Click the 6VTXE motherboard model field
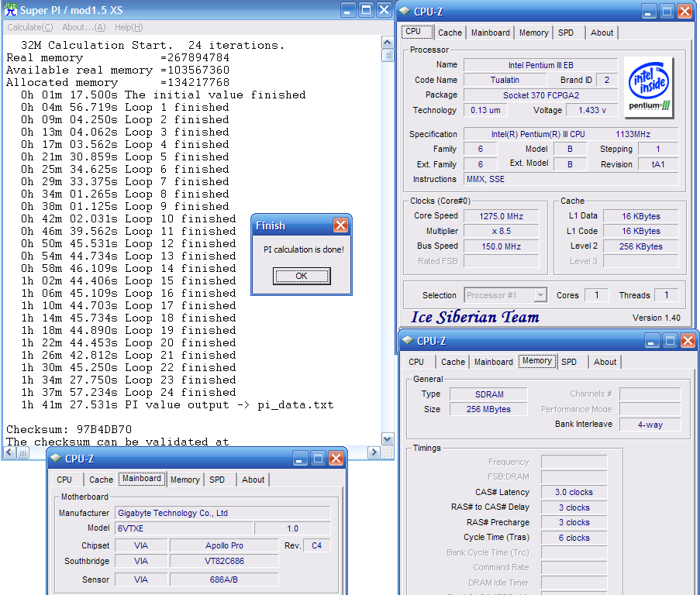Image resolution: width=700 pixels, height=595 pixels. pos(184,528)
